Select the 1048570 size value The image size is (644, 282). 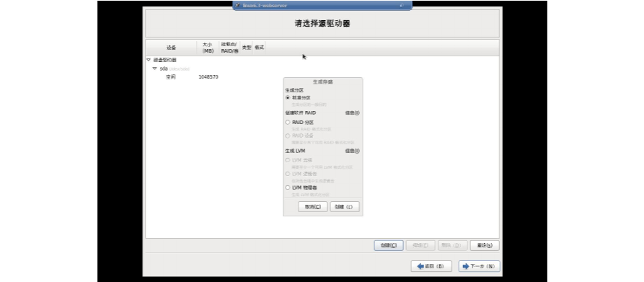coord(208,76)
